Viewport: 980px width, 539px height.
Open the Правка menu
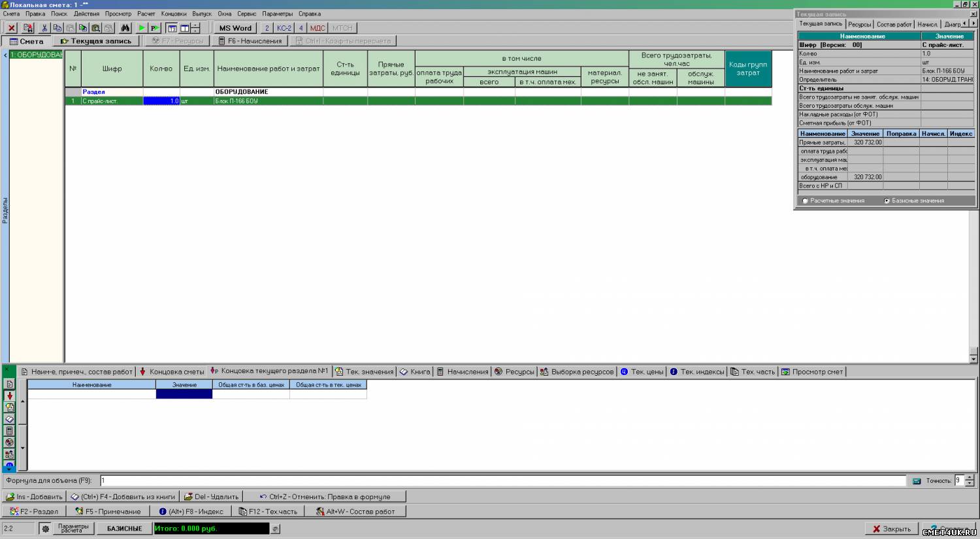pyautogui.click(x=35, y=14)
